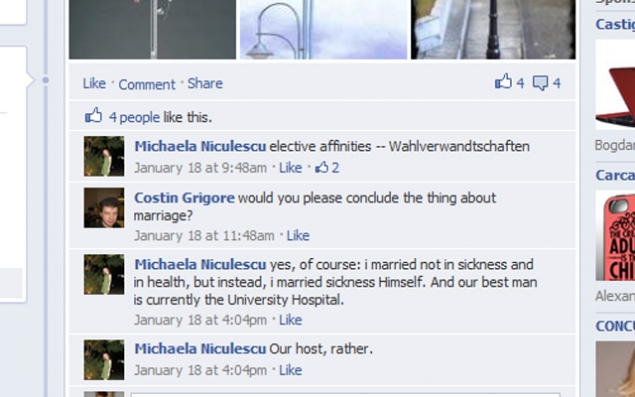Click the thumbs-up 2 on first comment
Viewport: 635px width, 397px height.
coord(327,167)
